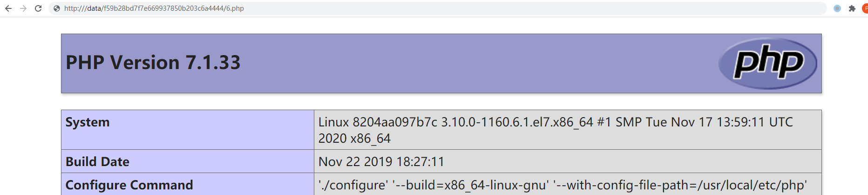Image resolution: width=868 pixels, height=195 pixels.
Task: Click the PHP Version 7.1.33 heading
Action: click(x=153, y=63)
